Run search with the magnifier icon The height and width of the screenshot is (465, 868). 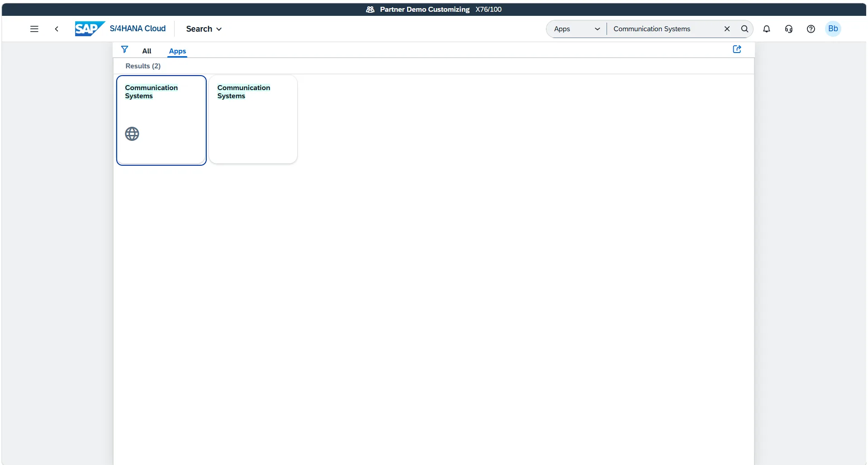coord(745,29)
